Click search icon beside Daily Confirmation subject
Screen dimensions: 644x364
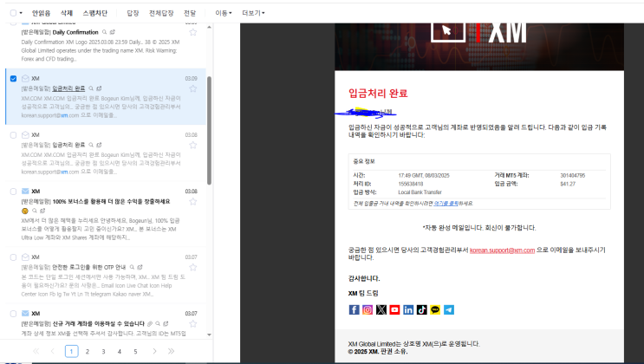[104, 32]
